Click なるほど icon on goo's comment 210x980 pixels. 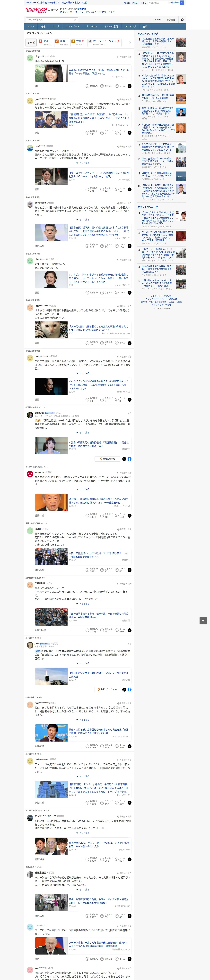(102, 133)
